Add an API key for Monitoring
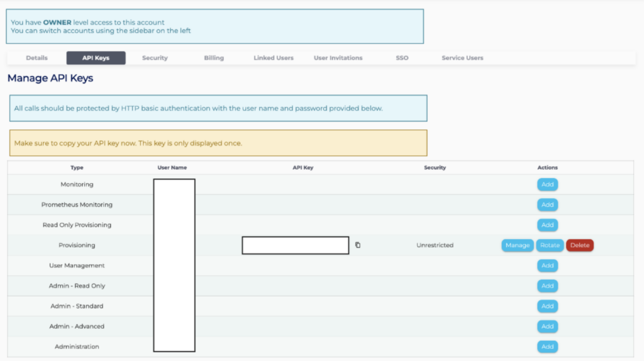644x361 pixels. click(x=547, y=185)
